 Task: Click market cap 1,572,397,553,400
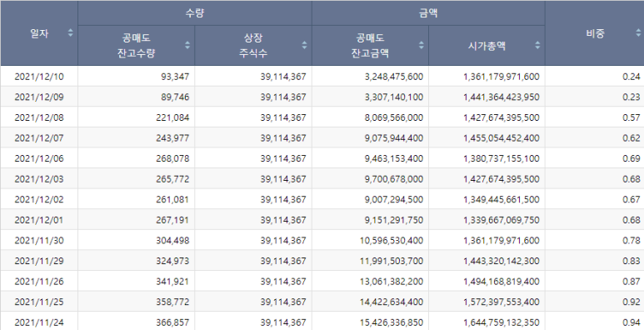click(x=502, y=302)
